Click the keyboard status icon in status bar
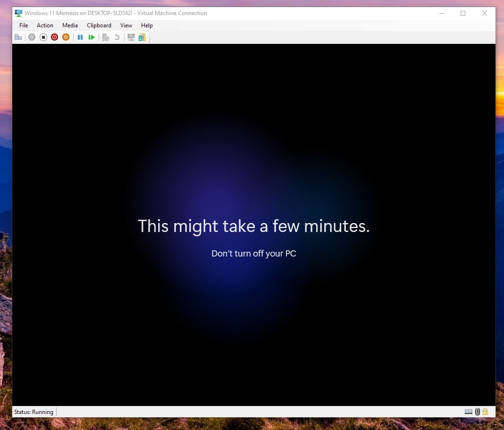 tap(469, 412)
